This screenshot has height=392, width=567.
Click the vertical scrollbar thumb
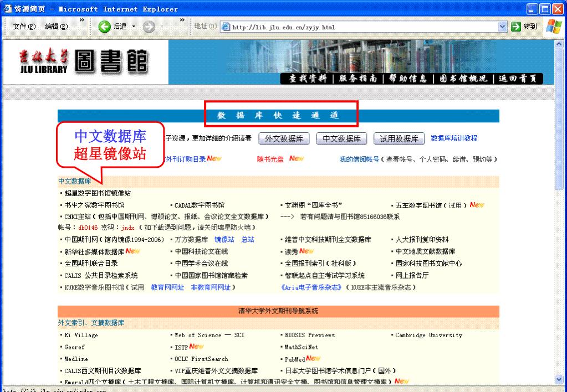(x=559, y=119)
